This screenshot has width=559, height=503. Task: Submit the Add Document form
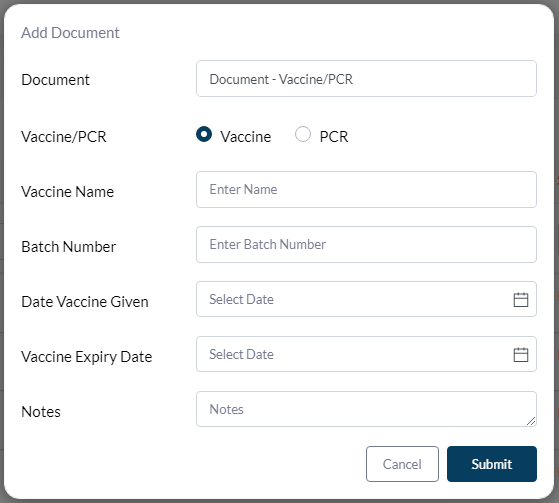[x=492, y=464]
